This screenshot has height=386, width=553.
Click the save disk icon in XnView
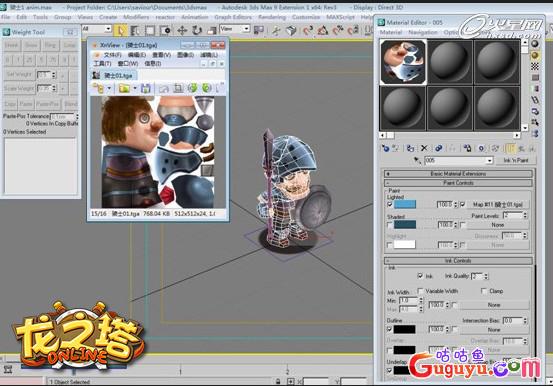[x=146, y=88]
